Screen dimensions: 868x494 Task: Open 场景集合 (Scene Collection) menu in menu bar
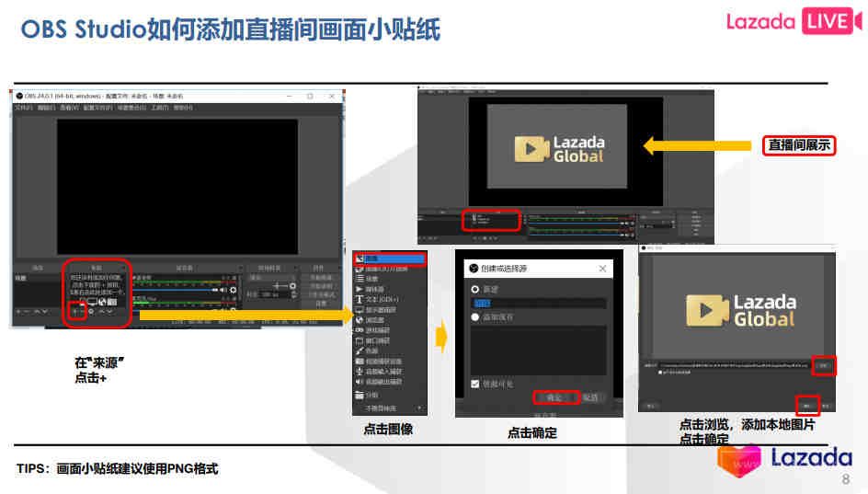(x=131, y=108)
